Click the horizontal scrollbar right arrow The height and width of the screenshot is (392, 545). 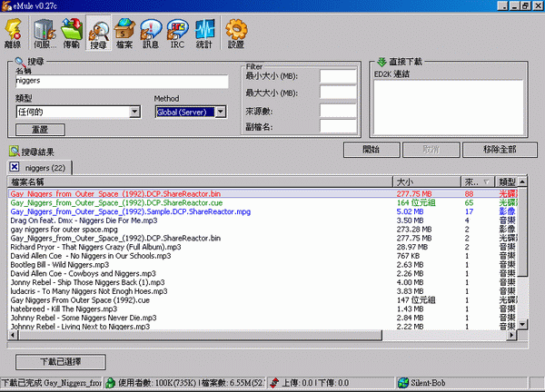pos(511,335)
